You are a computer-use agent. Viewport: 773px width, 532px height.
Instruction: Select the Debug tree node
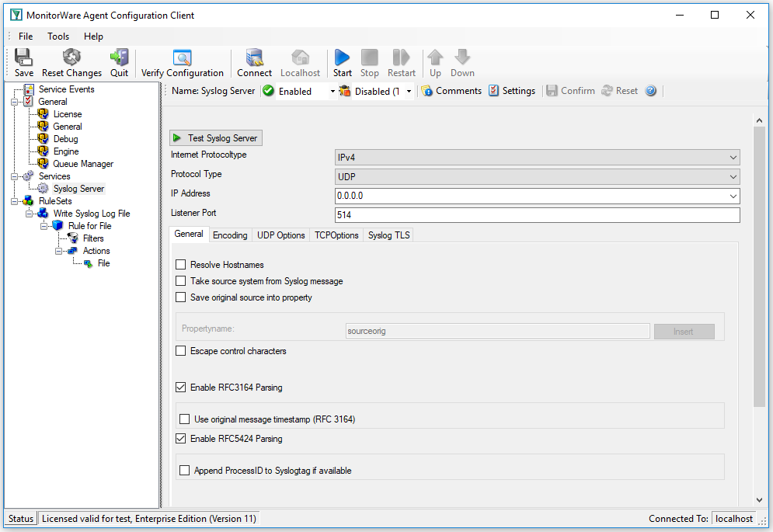point(65,139)
